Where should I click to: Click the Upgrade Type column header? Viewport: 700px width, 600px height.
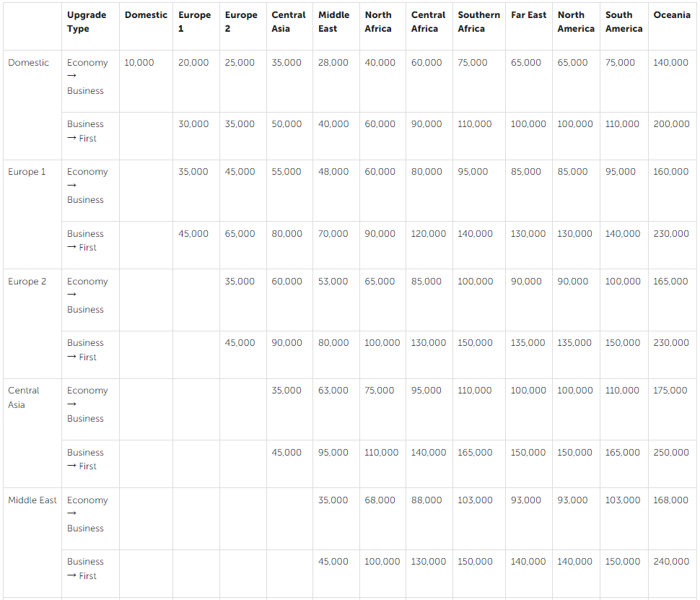[x=87, y=22]
